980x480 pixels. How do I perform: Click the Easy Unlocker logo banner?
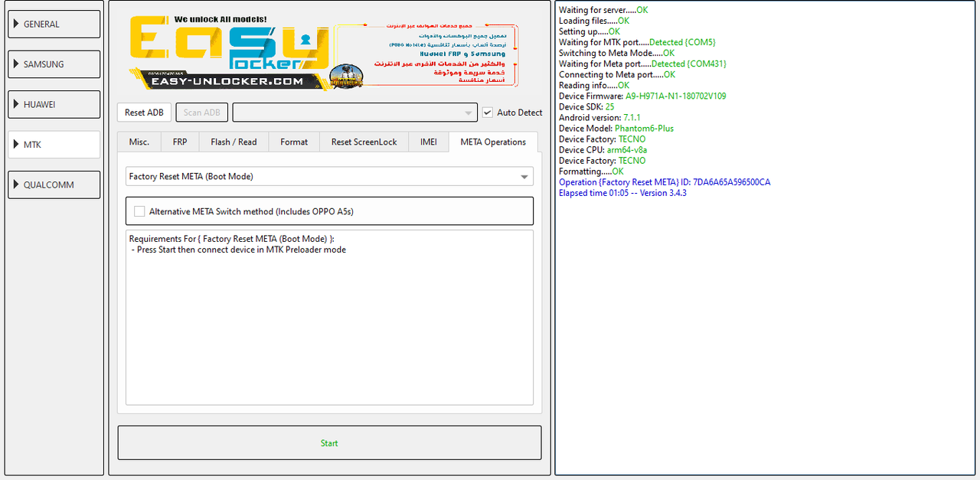[325, 53]
